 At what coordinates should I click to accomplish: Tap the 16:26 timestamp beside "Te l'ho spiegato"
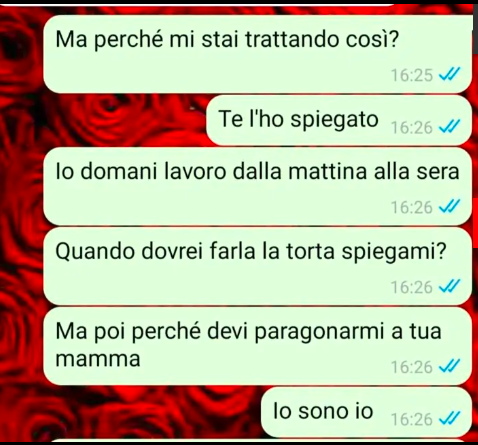[x=412, y=128]
